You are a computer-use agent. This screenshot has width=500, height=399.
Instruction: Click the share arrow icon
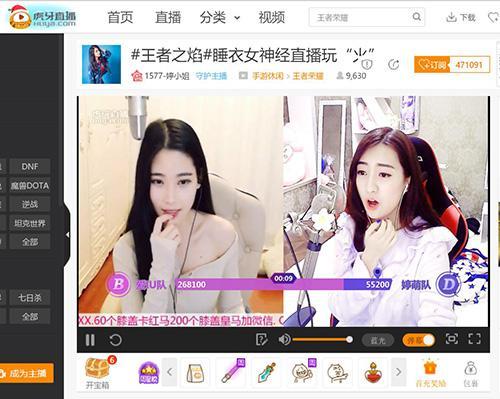(394, 64)
